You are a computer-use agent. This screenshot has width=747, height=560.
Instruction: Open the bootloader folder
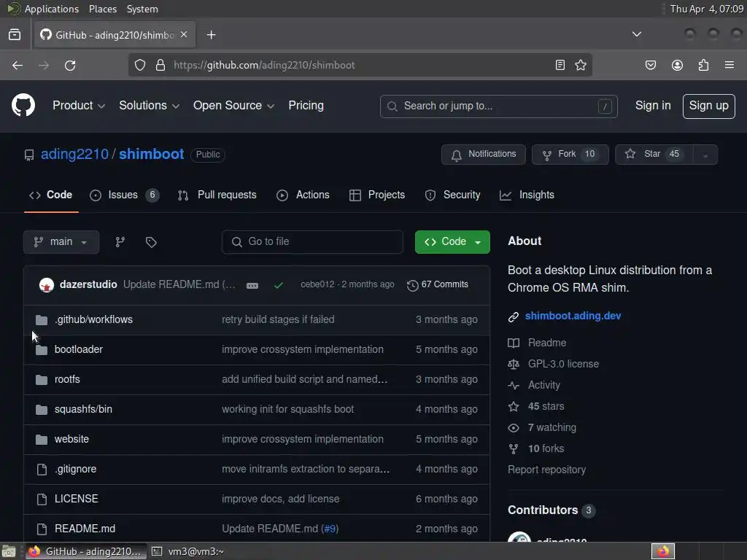[x=79, y=349]
